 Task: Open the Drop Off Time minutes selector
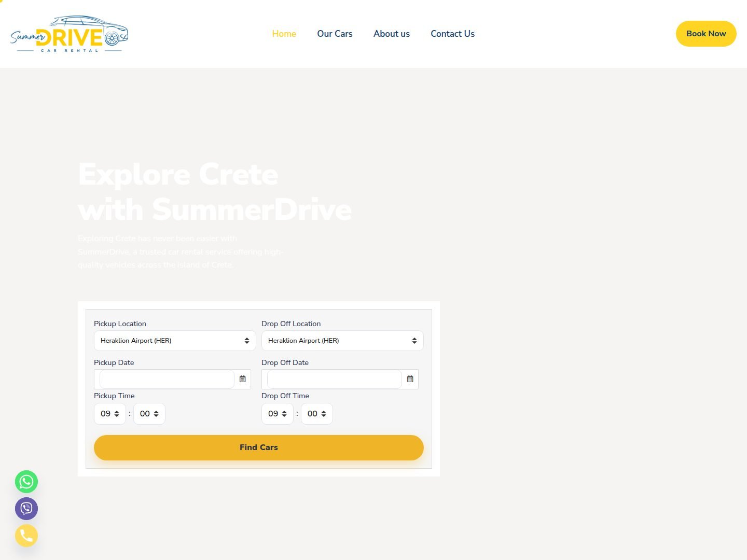point(317,414)
